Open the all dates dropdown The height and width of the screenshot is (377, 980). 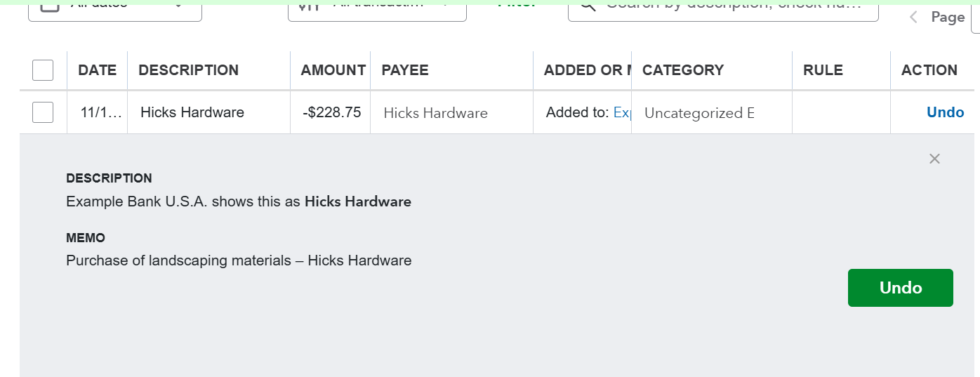click(x=178, y=6)
